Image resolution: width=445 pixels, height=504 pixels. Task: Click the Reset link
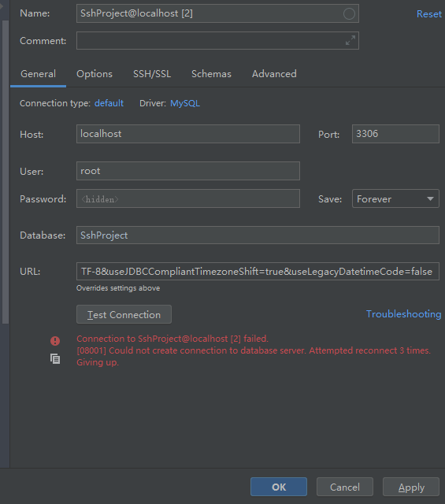(429, 14)
